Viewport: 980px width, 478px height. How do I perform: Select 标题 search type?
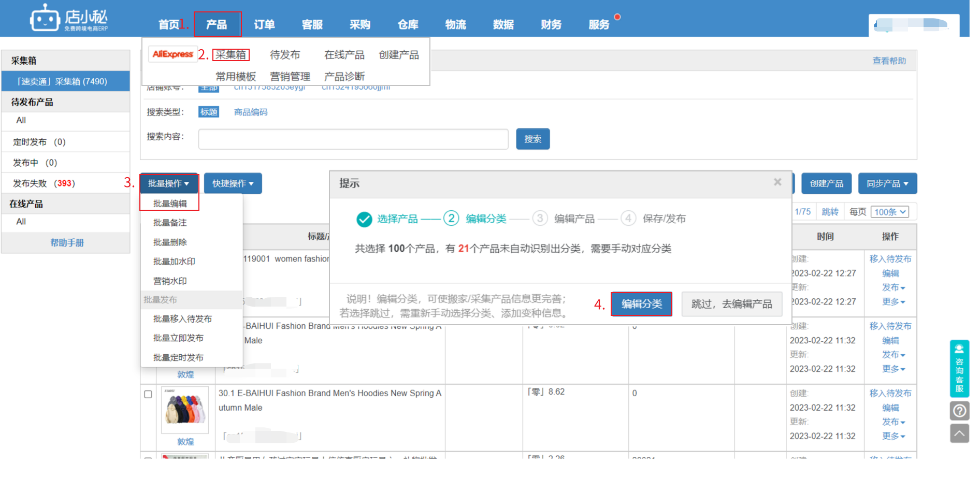pyautogui.click(x=209, y=112)
